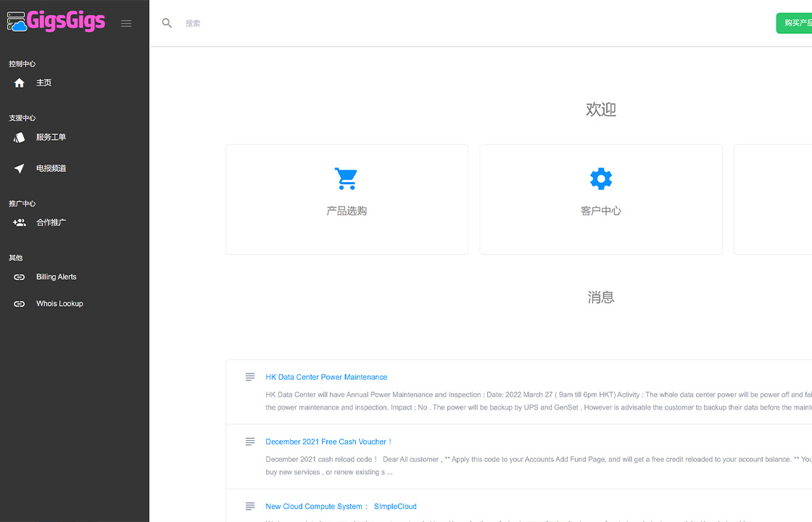Open 合作推广 in the sidebar
This screenshot has height=522, width=812.
click(x=51, y=223)
